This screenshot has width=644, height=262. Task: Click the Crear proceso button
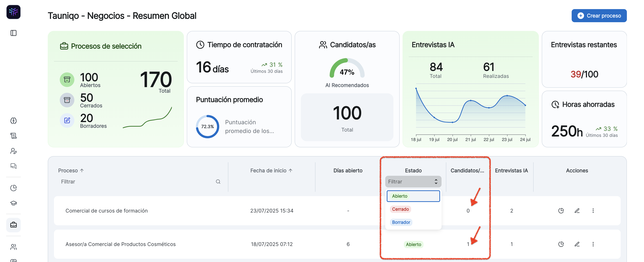[x=599, y=16]
